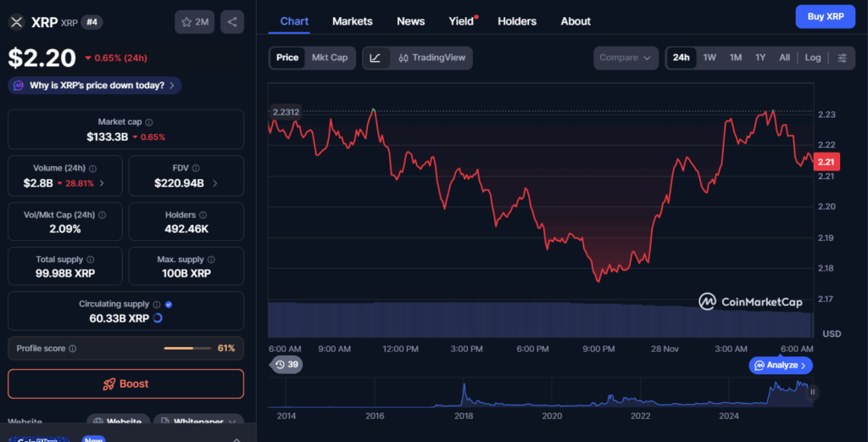868x442 pixels.
Task: Click Circulating supply verified badge
Action: click(x=169, y=304)
